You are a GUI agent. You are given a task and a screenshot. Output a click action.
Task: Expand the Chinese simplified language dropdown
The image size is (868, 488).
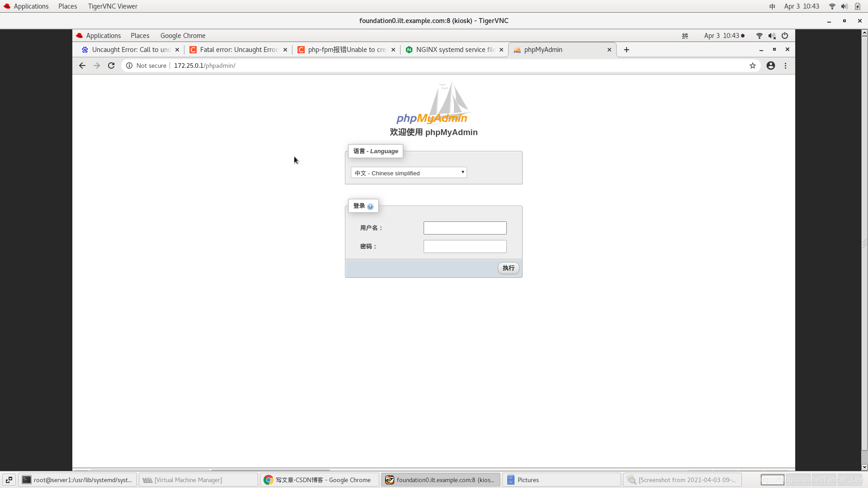pyautogui.click(x=409, y=173)
